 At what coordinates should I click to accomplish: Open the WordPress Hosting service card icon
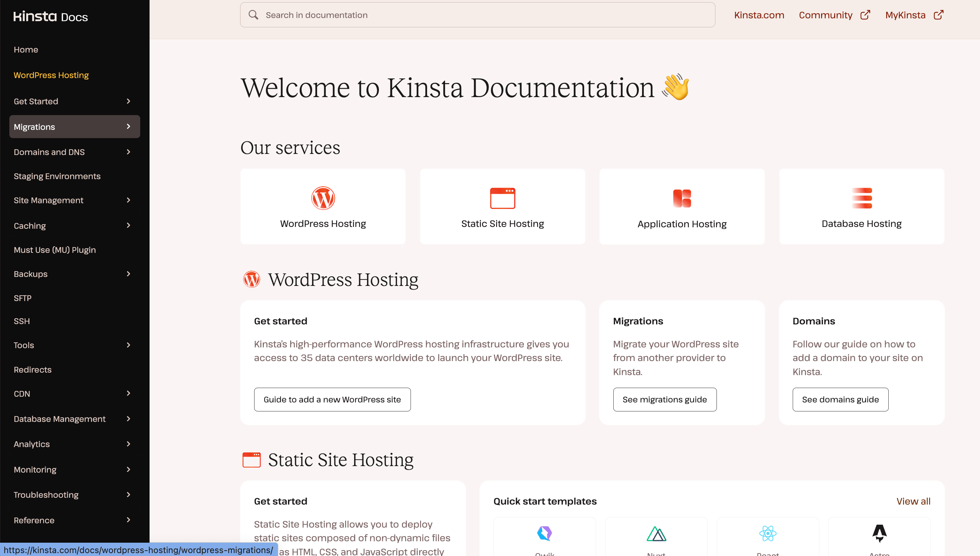tap(323, 198)
